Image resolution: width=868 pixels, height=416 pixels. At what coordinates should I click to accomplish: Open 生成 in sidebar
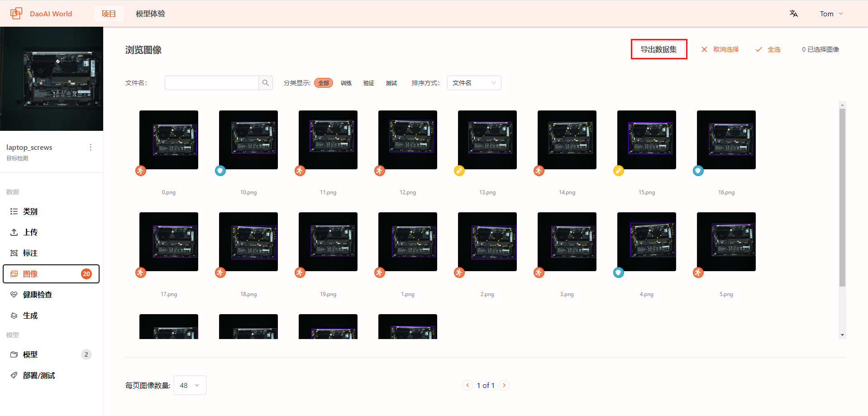click(x=51, y=316)
